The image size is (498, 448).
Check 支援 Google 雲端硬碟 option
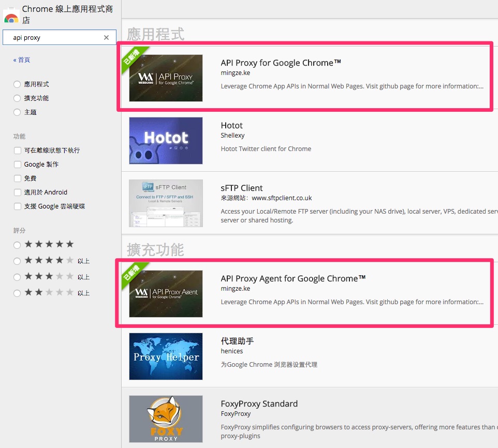(18, 206)
